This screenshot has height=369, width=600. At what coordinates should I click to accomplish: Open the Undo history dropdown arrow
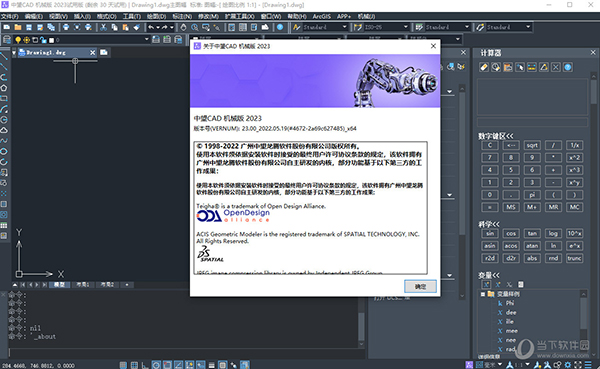pos(158,27)
